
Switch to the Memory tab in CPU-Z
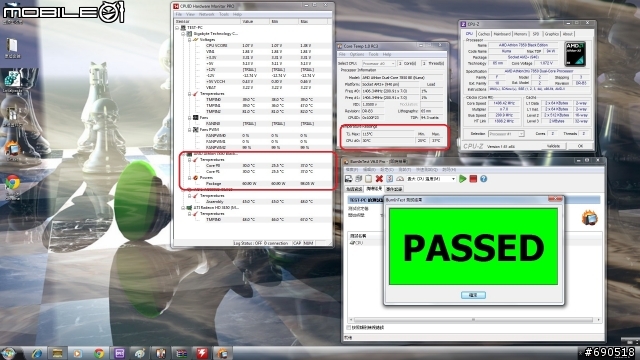[520, 34]
